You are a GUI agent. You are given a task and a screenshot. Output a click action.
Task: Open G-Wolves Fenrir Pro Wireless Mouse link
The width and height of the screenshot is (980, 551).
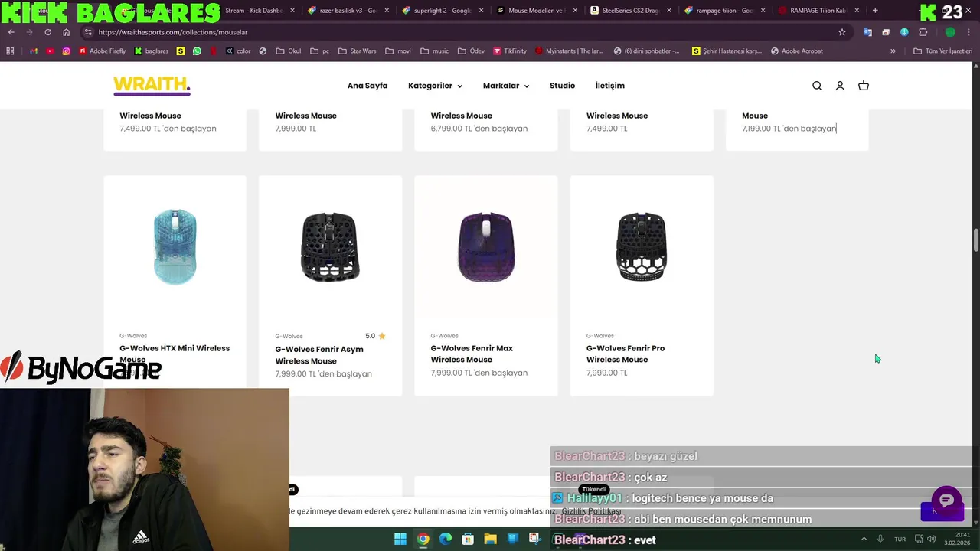pos(626,354)
